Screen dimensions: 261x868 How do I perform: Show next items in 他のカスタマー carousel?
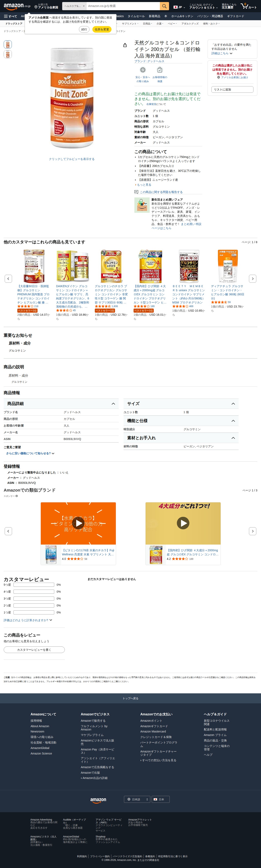point(253,279)
